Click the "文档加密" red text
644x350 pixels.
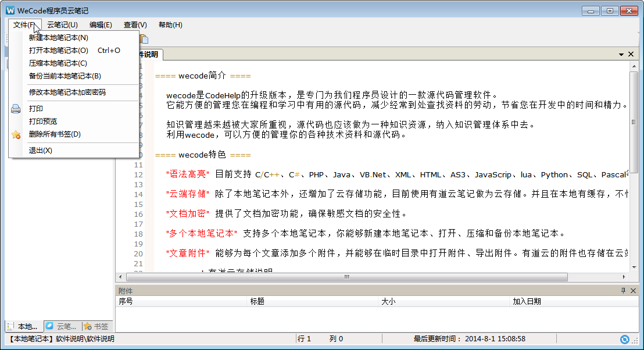coord(188,214)
